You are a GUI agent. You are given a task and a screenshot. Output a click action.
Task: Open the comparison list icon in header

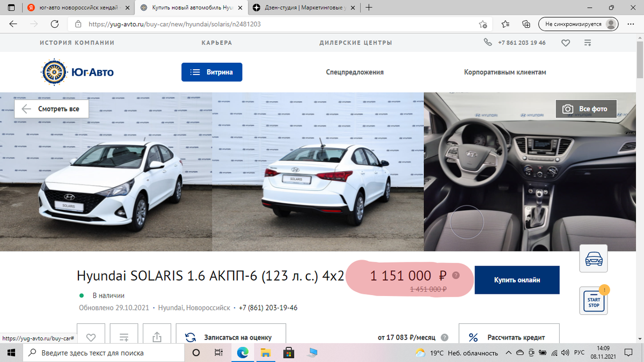(587, 42)
